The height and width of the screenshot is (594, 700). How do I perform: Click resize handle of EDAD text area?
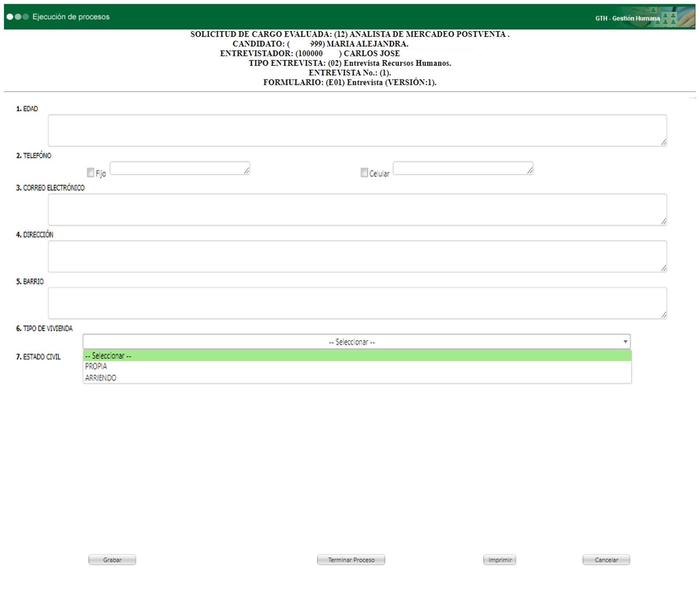tap(663, 142)
